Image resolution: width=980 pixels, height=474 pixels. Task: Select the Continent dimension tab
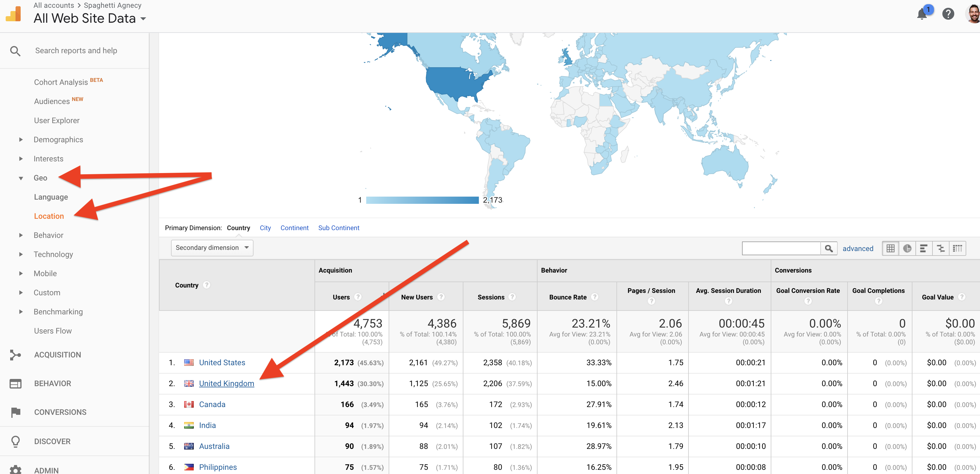[294, 227]
